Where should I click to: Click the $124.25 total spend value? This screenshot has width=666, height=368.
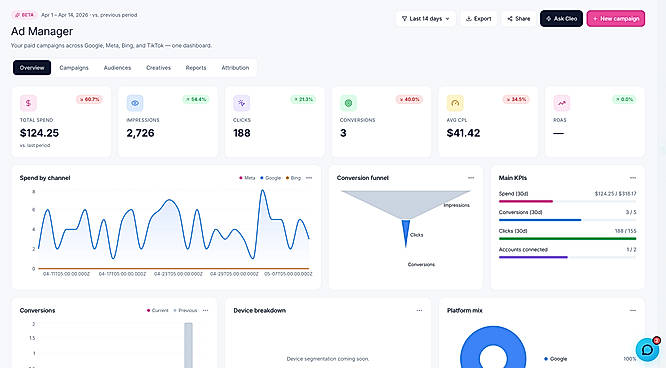40,133
